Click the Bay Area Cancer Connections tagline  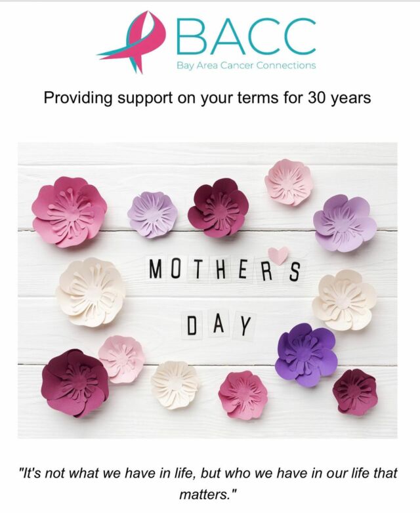point(246,66)
